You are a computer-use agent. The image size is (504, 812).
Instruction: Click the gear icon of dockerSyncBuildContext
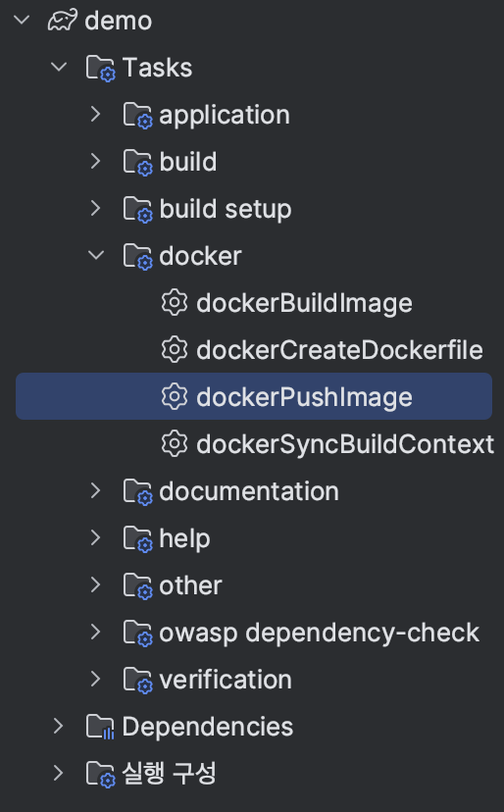(174, 444)
